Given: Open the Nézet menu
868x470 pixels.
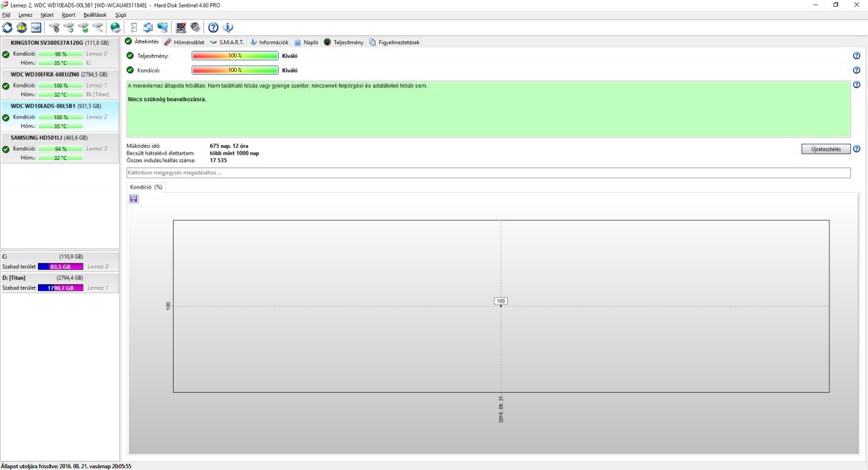Looking at the screenshot, I should [x=47, y=14].
